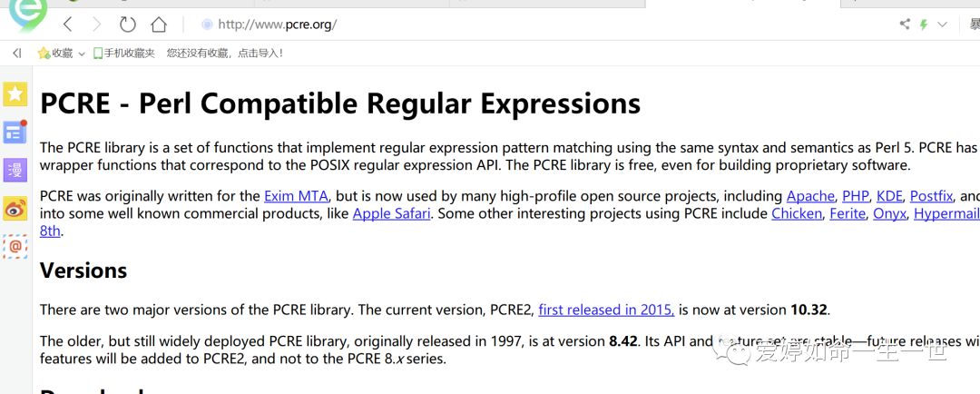
Task: Open the purple comics sidebar icon
Action: [15, 170]
